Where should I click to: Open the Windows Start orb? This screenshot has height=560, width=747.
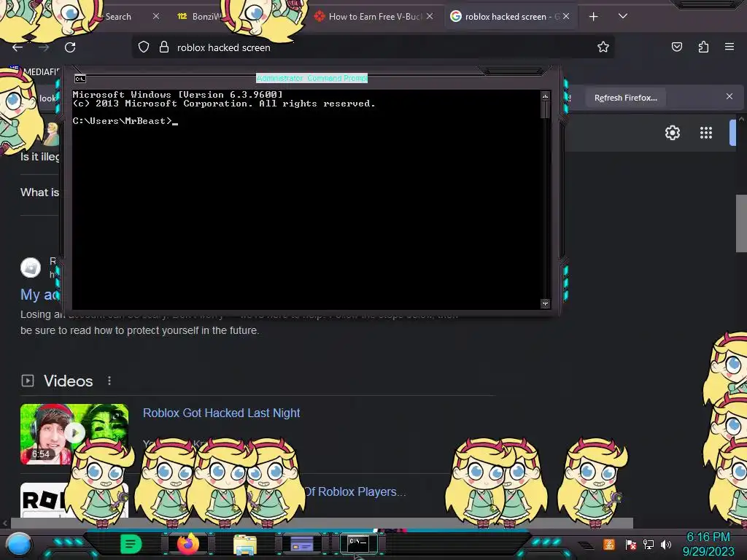point(18,544)
